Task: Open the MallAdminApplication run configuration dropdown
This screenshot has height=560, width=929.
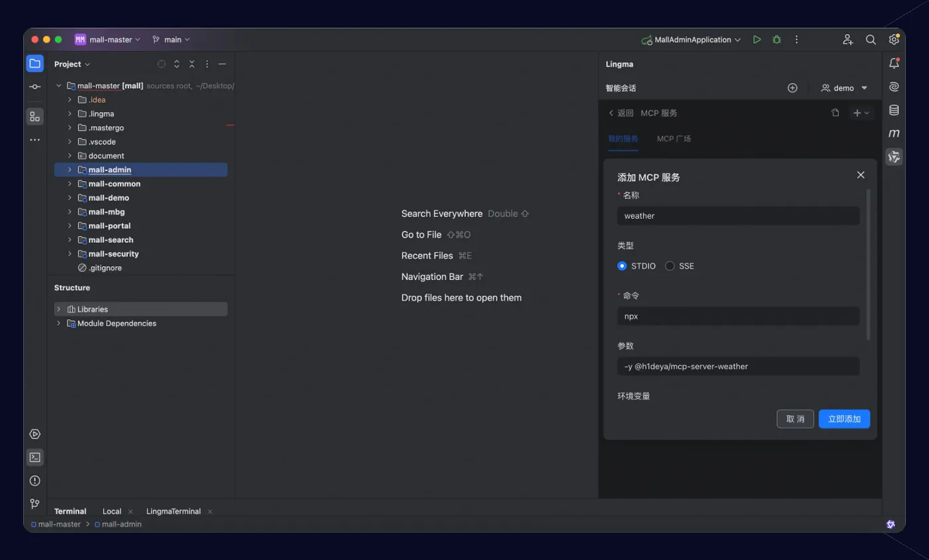Action: [691, 40]
